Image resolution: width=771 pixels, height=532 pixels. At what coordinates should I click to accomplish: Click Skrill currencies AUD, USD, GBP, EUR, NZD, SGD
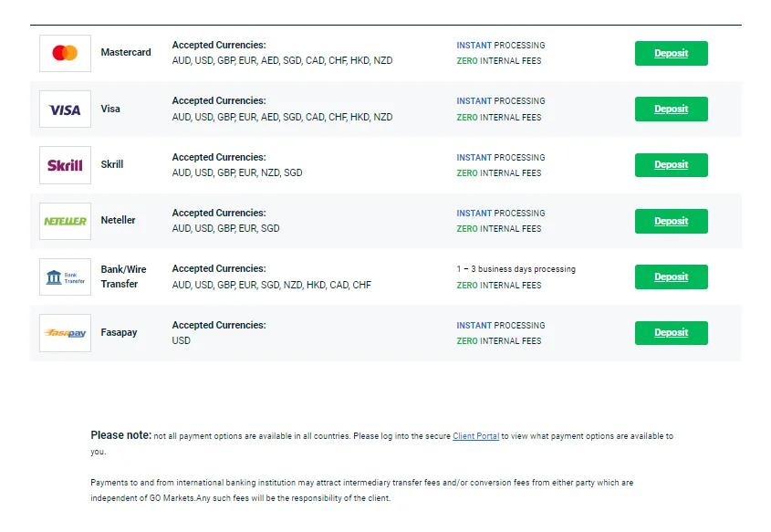tap(237, 172)
